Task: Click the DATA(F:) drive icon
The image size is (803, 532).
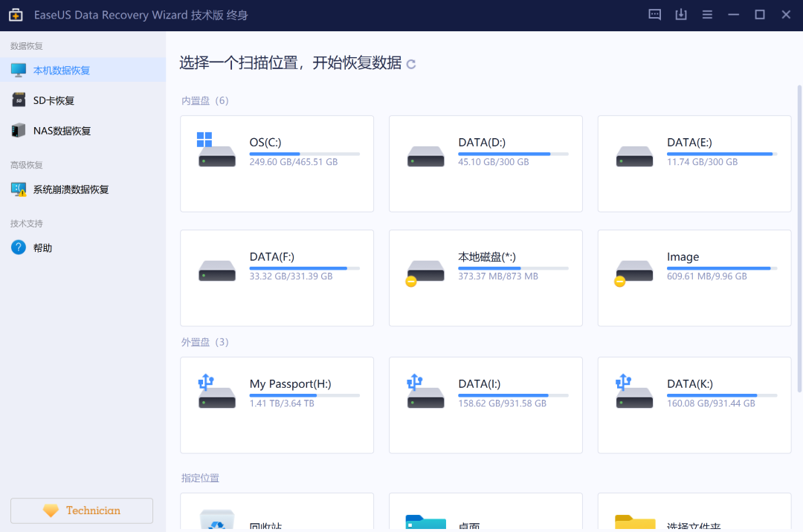Action: 217,270
